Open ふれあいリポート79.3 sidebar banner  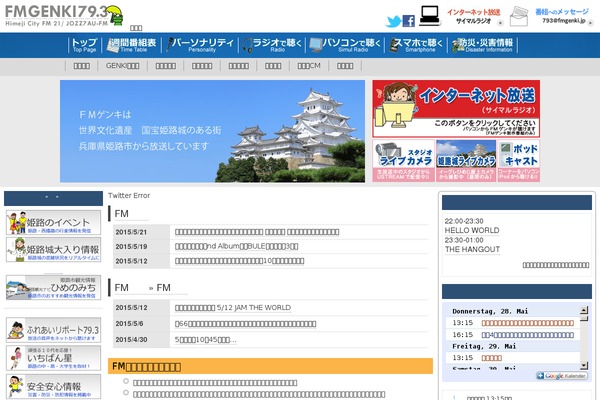pyautogui.click(x=54, y=330)
